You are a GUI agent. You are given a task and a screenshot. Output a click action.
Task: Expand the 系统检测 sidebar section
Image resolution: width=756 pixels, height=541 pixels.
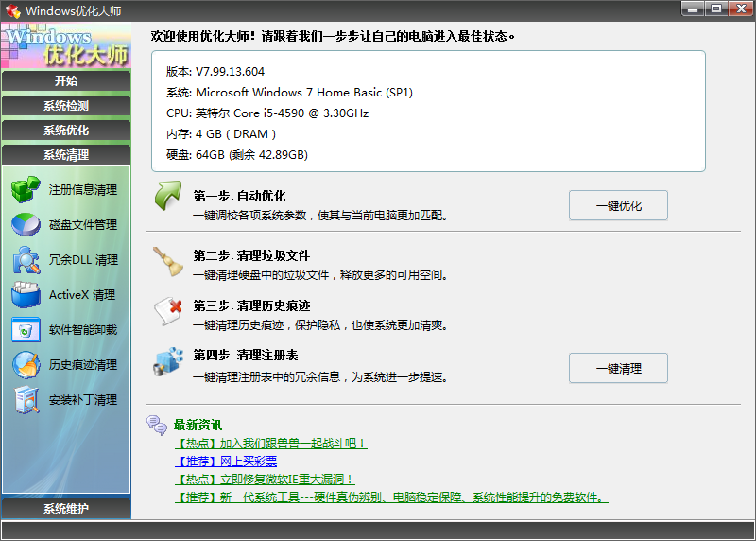point(66,106)
